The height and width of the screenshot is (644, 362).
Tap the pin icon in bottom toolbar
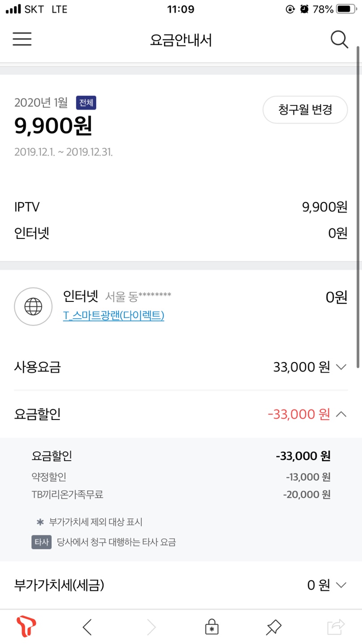(274, 627)
